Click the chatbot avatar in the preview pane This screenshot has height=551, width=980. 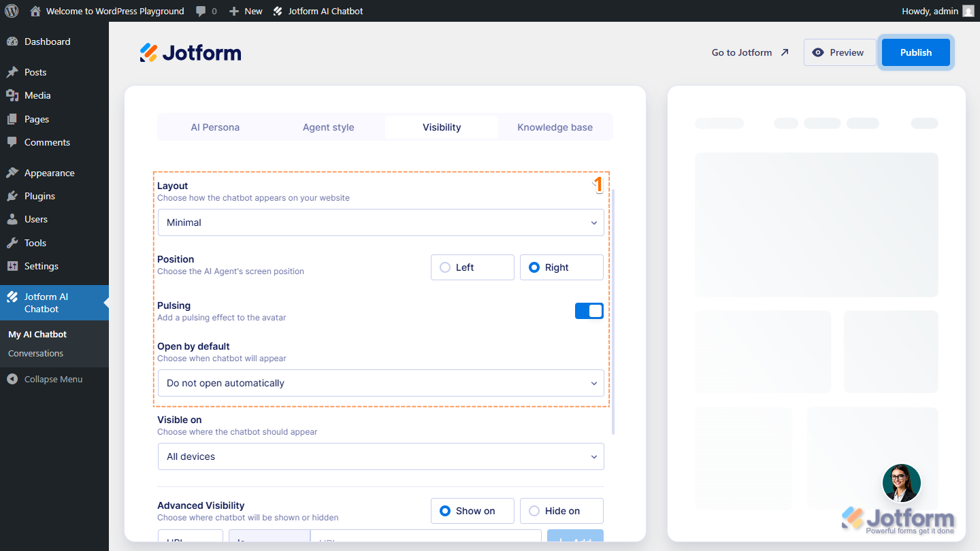[x=902, y=483]
